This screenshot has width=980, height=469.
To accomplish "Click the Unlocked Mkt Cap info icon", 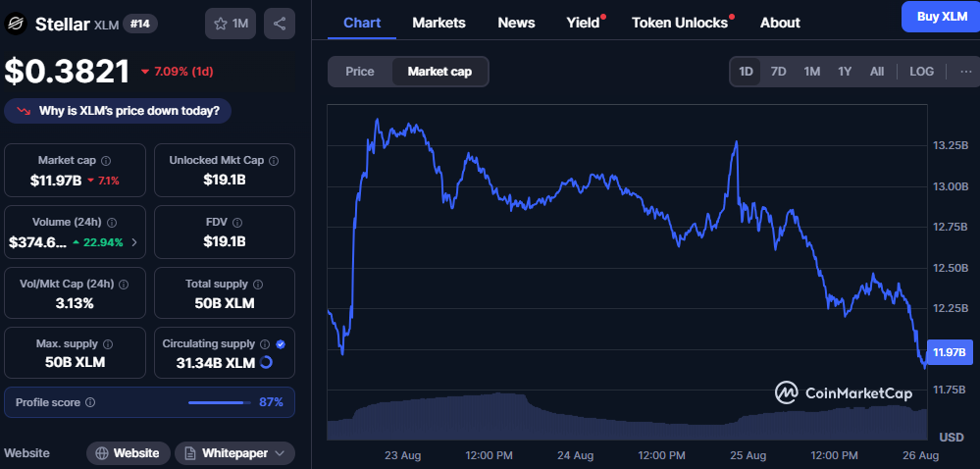I will tap(274, 161).
